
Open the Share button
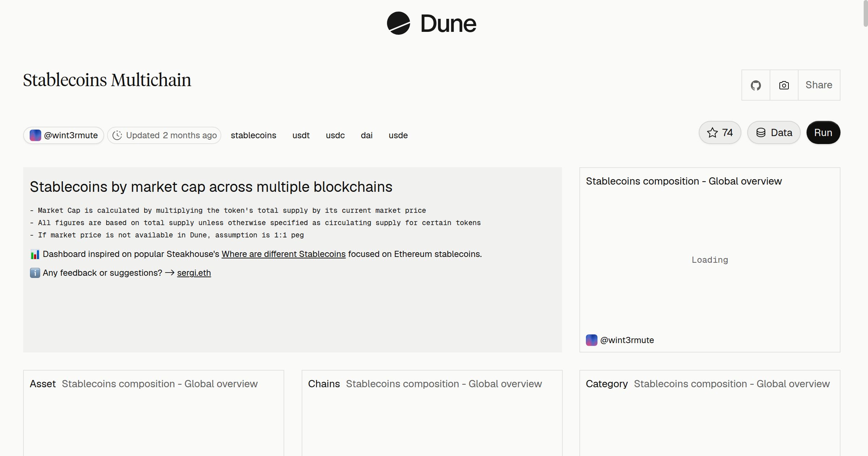pyautogui.click(x=819, y=85)
